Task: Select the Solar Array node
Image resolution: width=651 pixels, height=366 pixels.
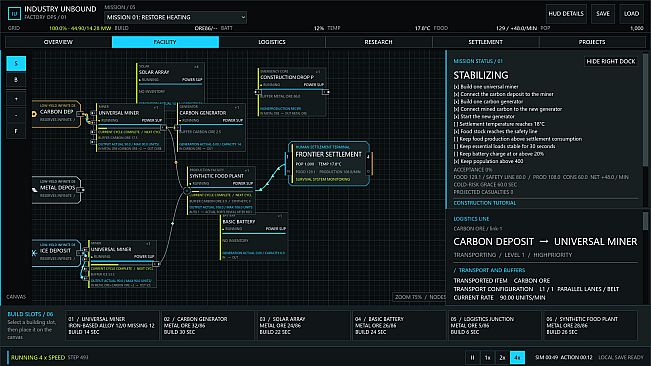Action: tap(170, 83)
